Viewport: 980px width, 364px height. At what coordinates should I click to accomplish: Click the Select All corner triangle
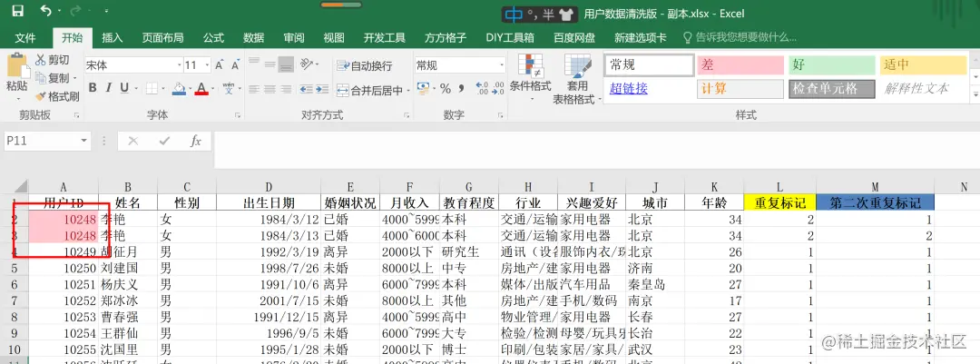[x=21, y=186]
